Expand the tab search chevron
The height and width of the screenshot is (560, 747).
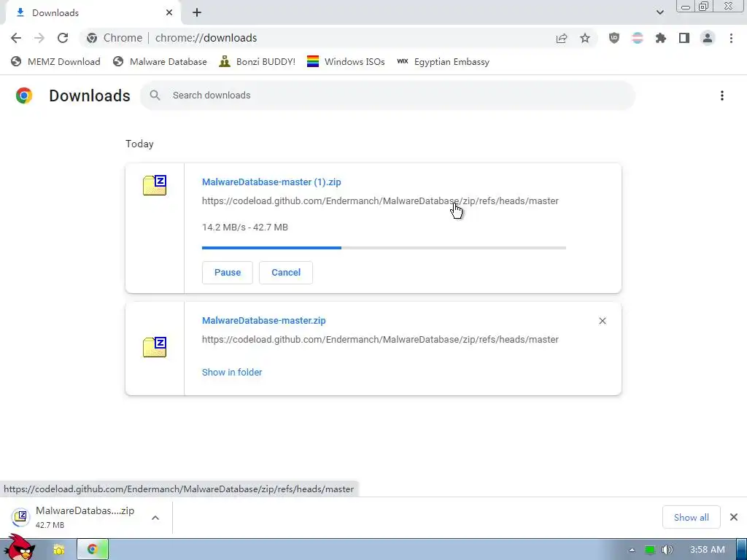click(x=659, y=12)
